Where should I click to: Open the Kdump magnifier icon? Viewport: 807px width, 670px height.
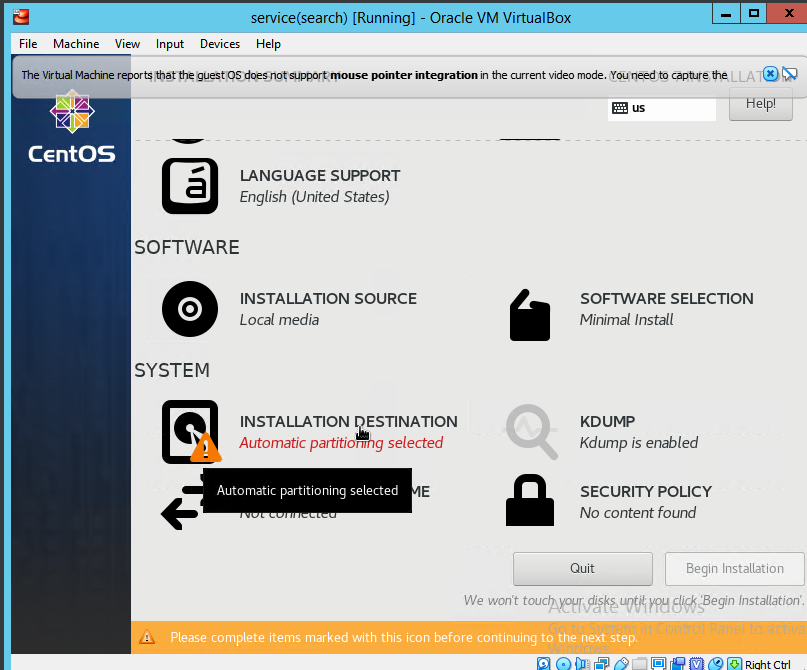pyautogui.click(x=532, y=431)
